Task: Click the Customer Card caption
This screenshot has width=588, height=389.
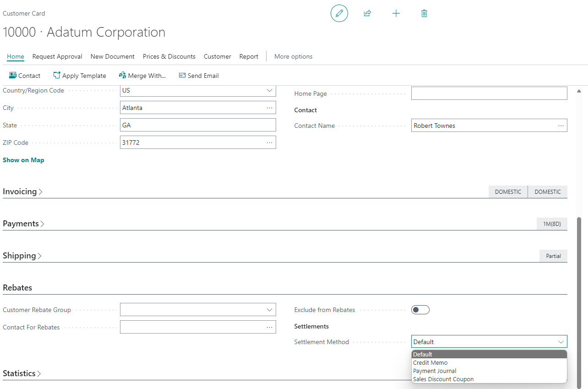Action: 24,13
